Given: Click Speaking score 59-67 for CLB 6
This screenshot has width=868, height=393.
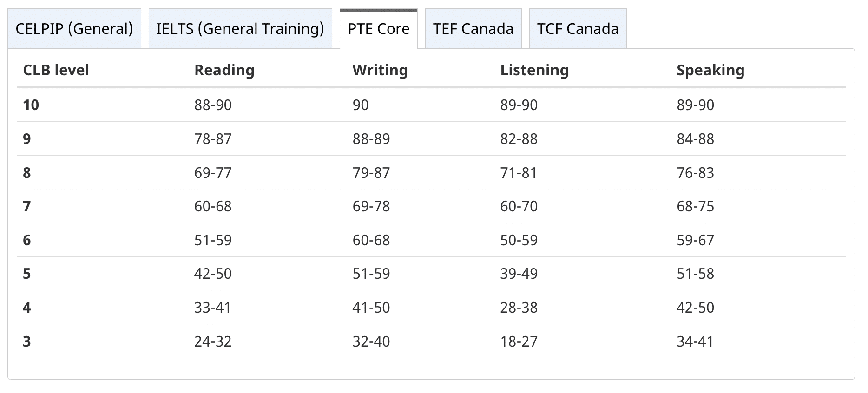Looking at the screenshot, I should coord(695,240).
